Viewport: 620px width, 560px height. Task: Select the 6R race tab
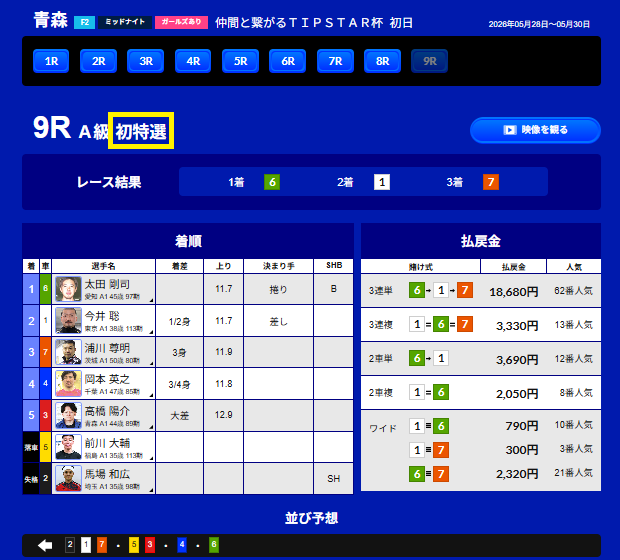(287, 61)
